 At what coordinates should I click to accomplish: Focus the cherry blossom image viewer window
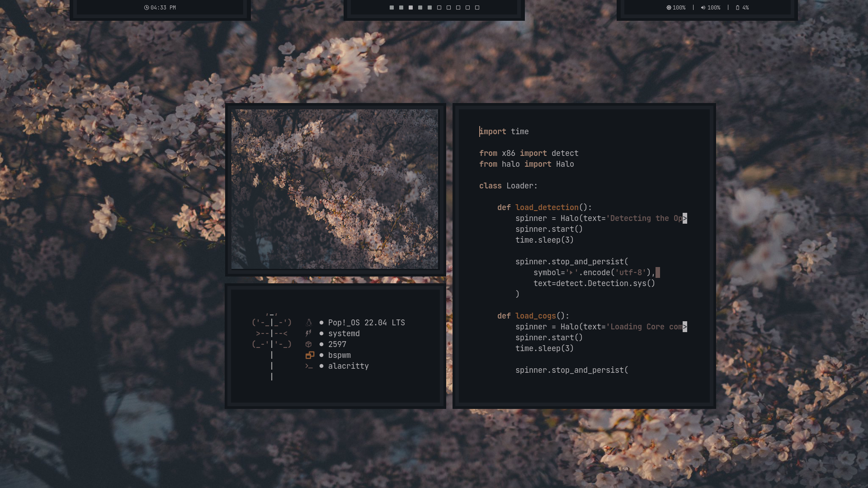click(x=335, y=189)
